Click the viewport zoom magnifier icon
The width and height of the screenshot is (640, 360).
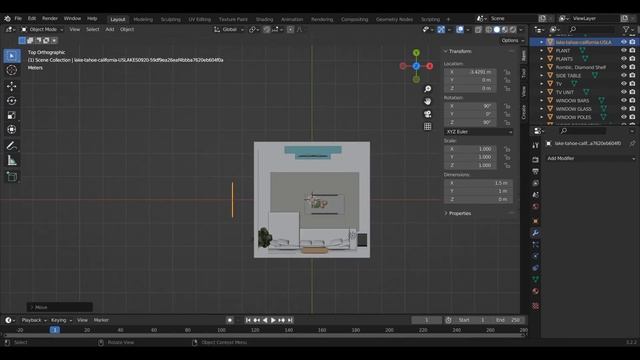[427, 89]
